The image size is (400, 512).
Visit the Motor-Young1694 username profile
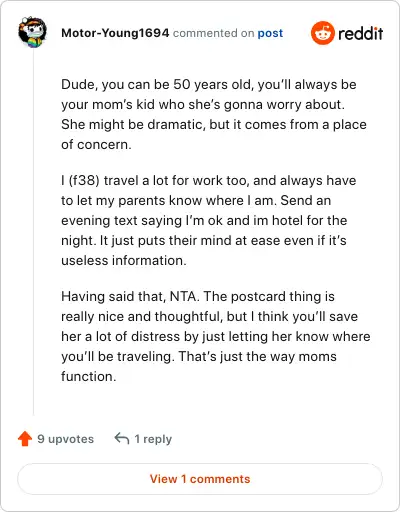[115, 33]
